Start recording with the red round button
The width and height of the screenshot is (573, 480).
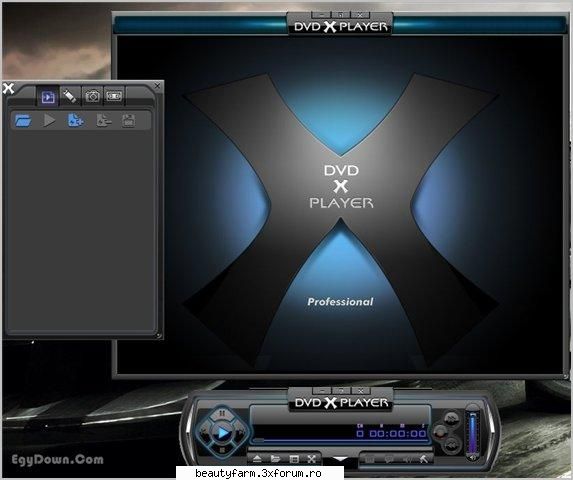[440, 433]
